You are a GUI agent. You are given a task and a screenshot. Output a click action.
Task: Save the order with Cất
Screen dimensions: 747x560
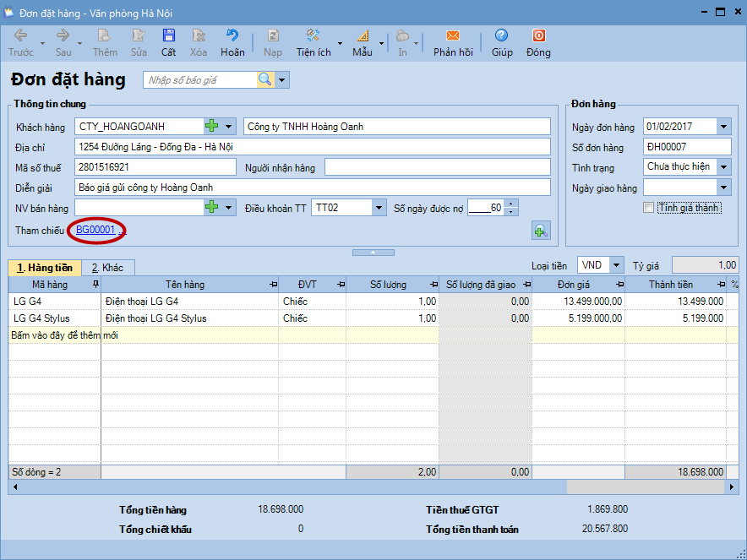click(168, 43)
